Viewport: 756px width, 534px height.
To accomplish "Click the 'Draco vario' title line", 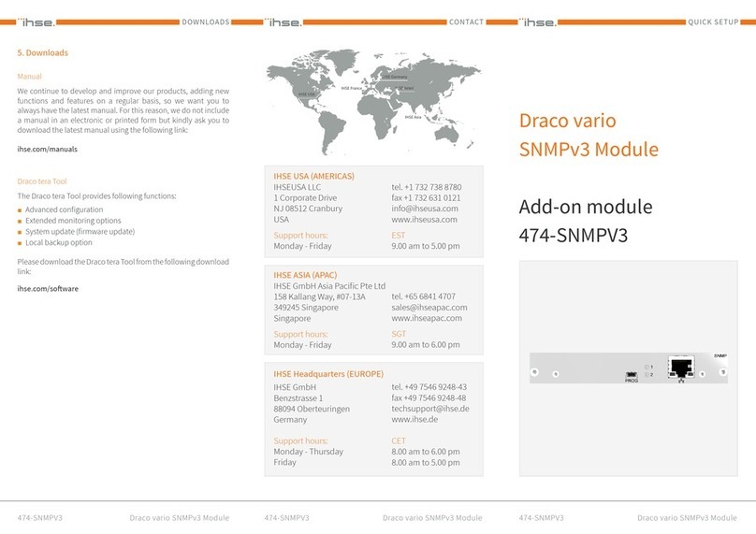I will point(568,121).
